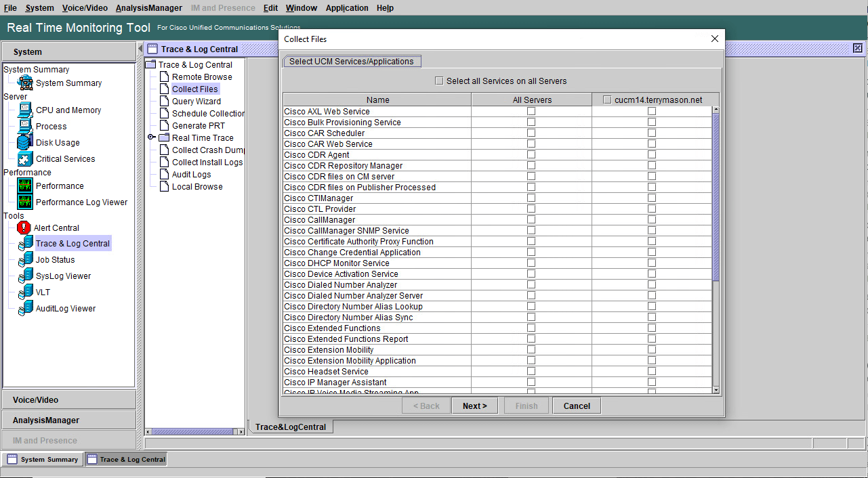Click the Remote Browse document icon
868x478 pixels.
click(164, 77)
